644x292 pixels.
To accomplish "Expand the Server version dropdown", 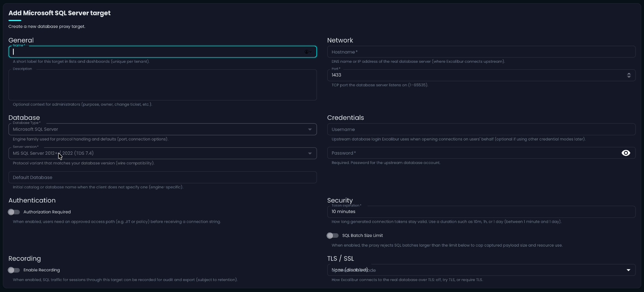I will (163, 153).
